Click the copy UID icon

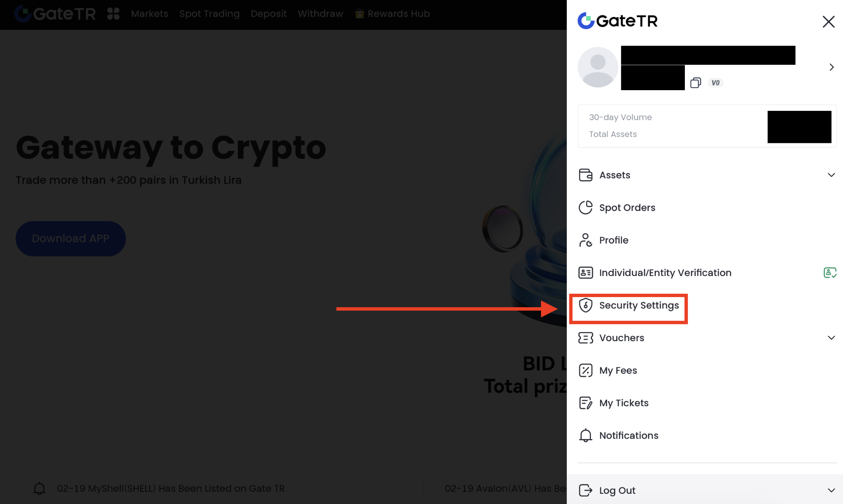(695, 83)
